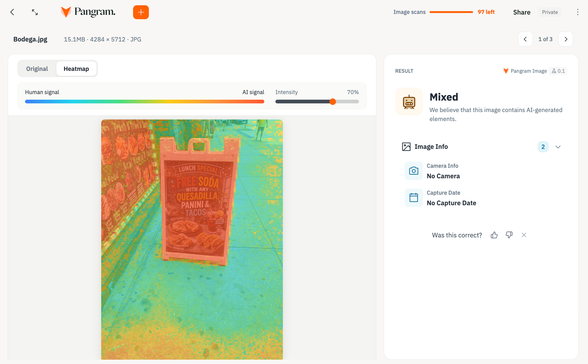Click the Image scans usage progress bar
This screenshot has height=364, width=588.
point(451,12)
